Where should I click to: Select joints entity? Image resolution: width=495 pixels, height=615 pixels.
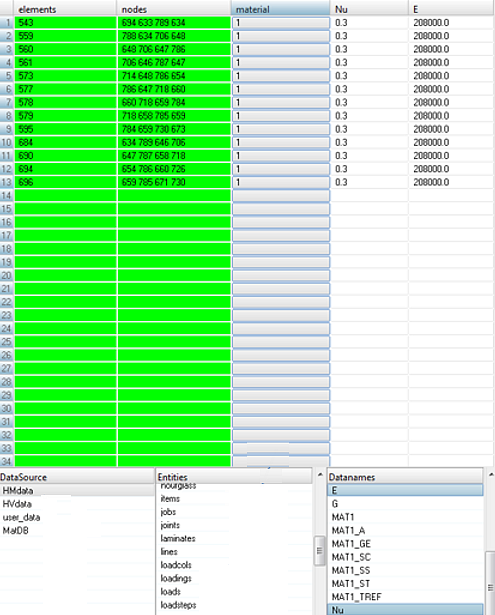pos(170,525)
